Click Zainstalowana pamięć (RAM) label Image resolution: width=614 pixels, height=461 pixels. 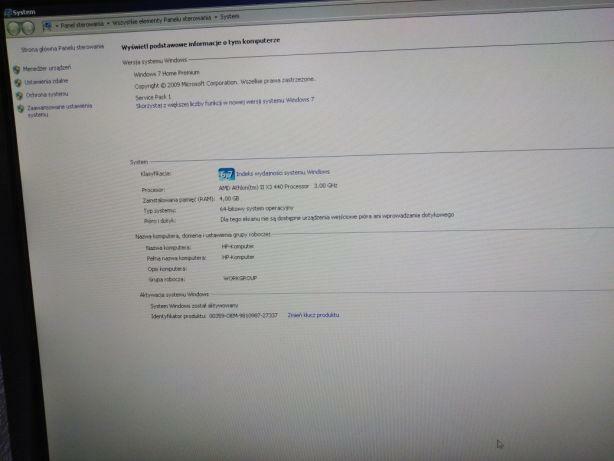pyautogui.click(x=179, y=200)
